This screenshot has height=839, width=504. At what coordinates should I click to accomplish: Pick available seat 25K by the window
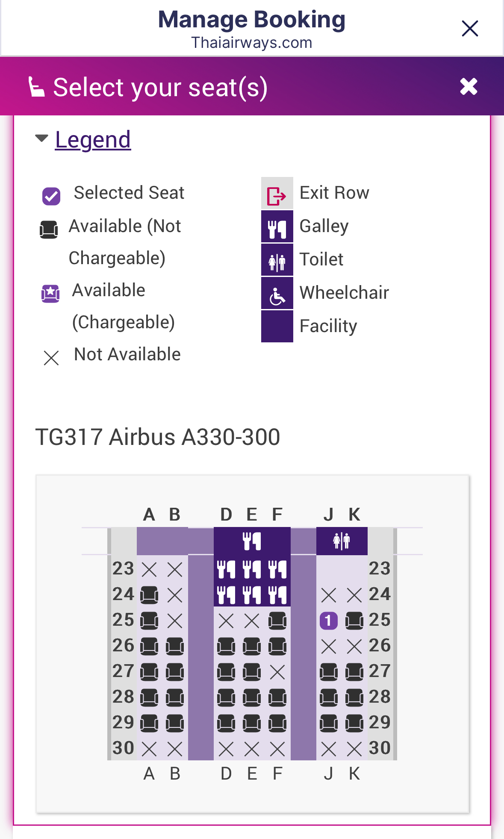[354, 621]
